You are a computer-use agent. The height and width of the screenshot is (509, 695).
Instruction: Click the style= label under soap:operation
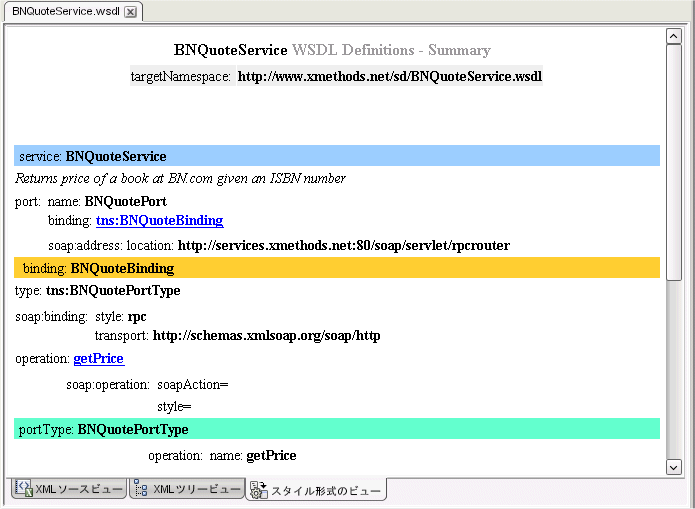pos(174,407)
